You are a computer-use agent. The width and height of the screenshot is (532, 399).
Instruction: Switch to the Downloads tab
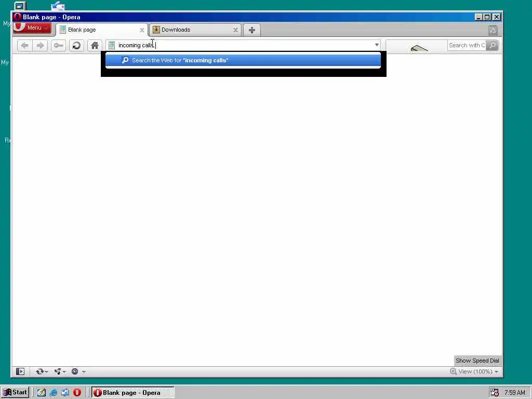click(195, 30)
